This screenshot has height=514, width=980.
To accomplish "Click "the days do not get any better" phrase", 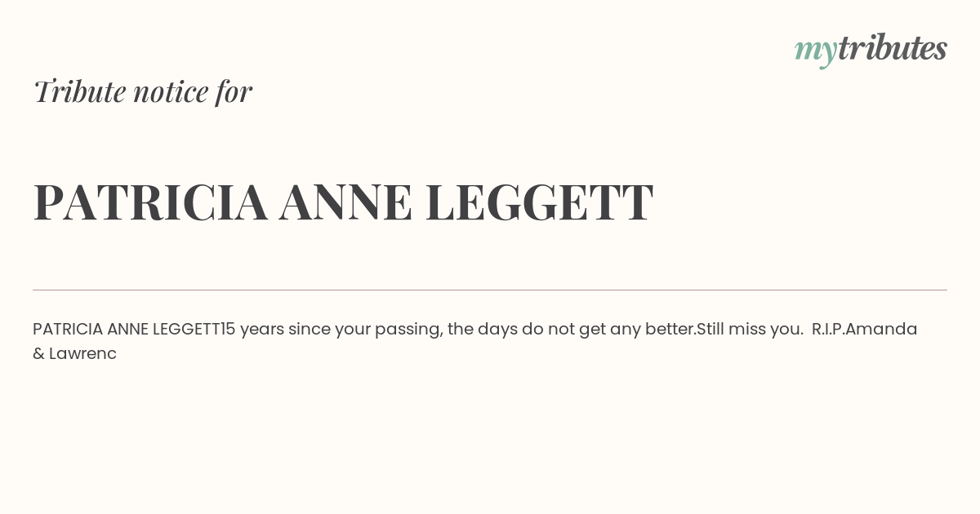I will [572, 330].
